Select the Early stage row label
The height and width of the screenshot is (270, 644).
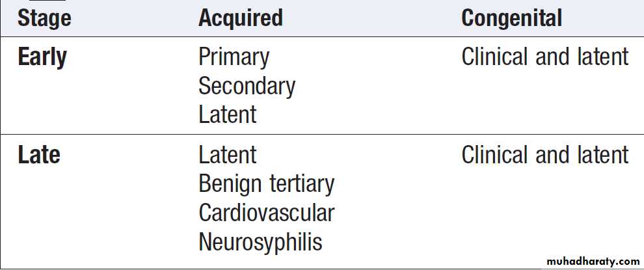42,57
